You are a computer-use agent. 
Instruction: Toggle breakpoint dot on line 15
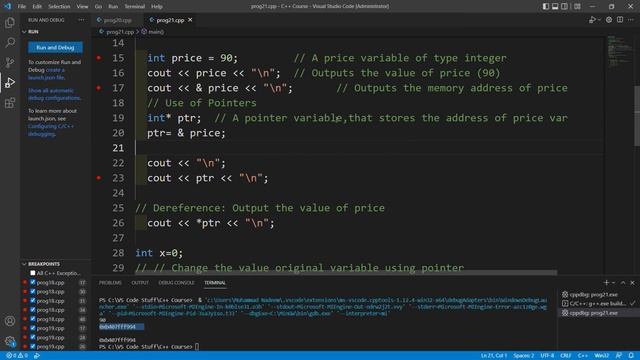[99, 58]
